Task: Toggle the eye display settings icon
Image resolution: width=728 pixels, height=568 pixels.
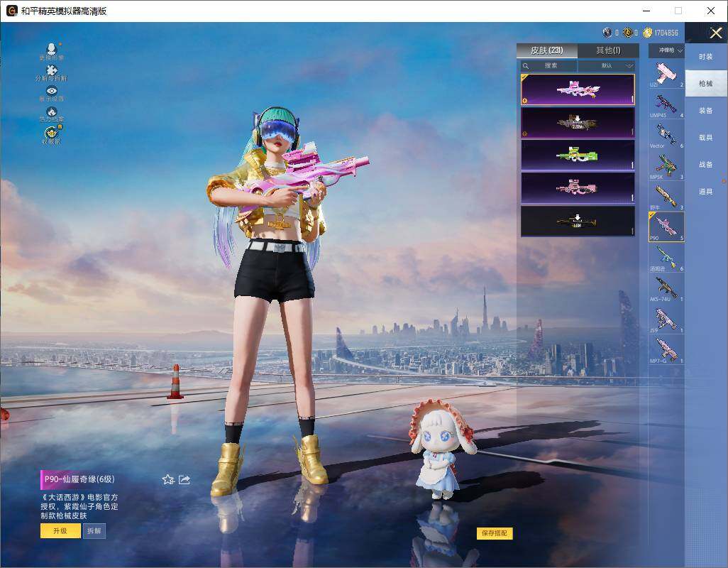Action: click(x=52, y=91)
